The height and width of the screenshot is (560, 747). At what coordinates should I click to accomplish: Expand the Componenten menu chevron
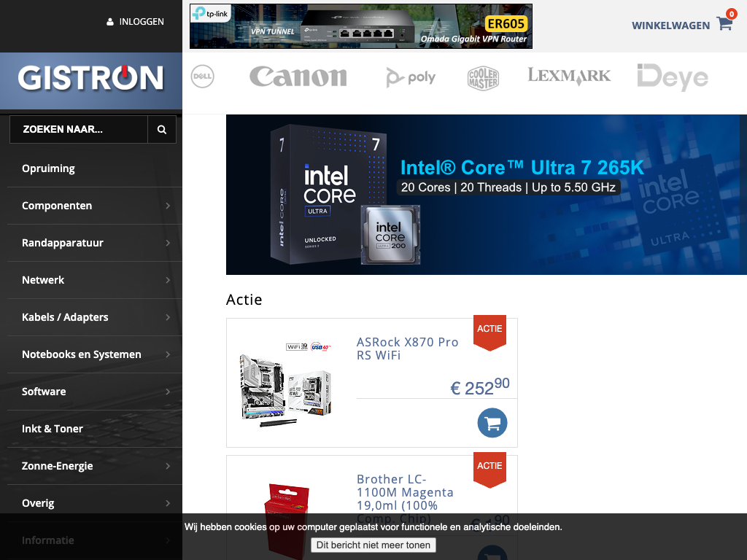[168, 206]
